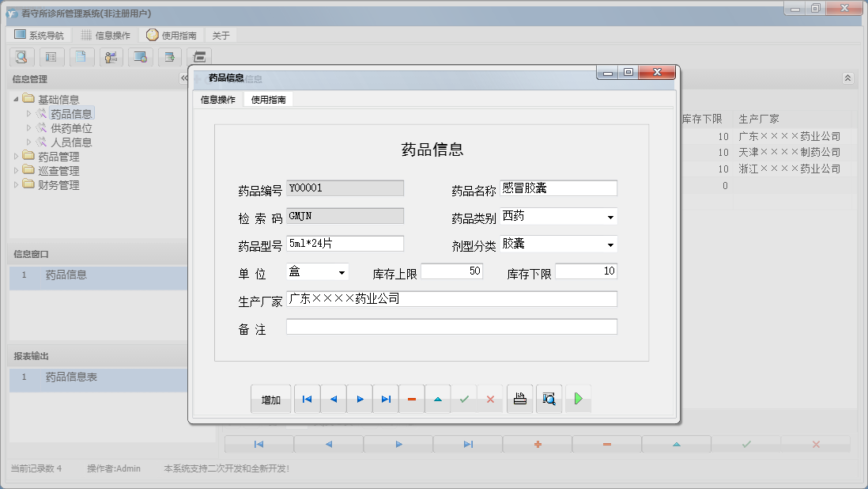
Task: Confirm changes with the green checkmark icon
Action: coord(464,399)
